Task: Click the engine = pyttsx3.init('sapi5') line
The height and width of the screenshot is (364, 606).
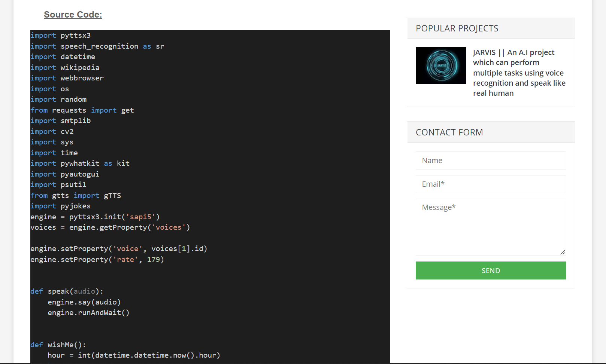Action: coord(95,217)
